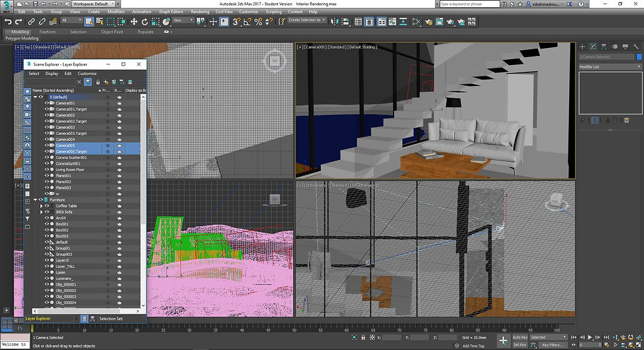Switch to the Freeform ribbon tab
This screenshot has height=350, width=644.
47,32
